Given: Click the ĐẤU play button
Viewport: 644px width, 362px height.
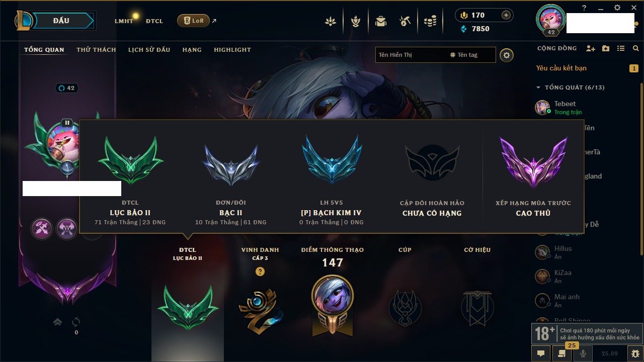Looking at the screenshot, I should click(x=61, y=21).
